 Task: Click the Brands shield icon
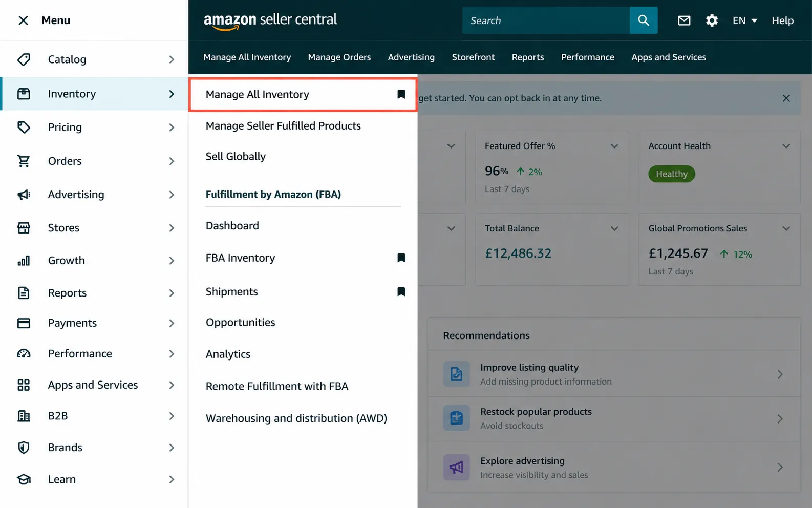pos(24,448)
